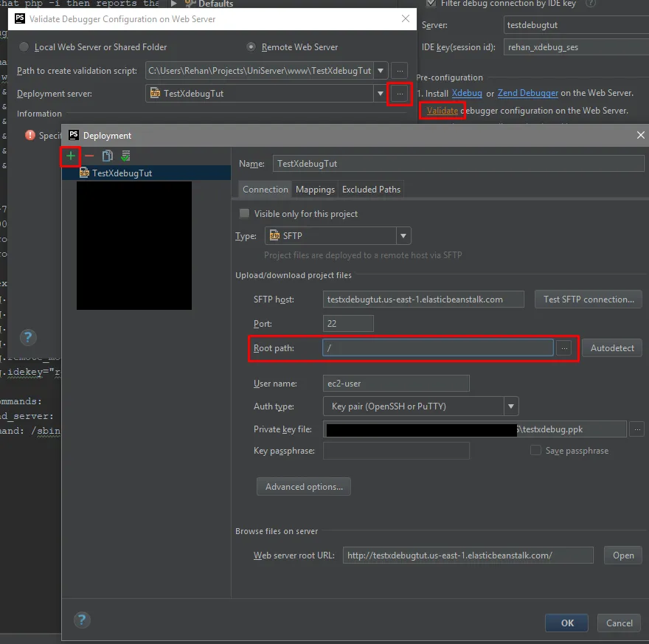Expand the Deployment server dropdown

coord(381,94)
